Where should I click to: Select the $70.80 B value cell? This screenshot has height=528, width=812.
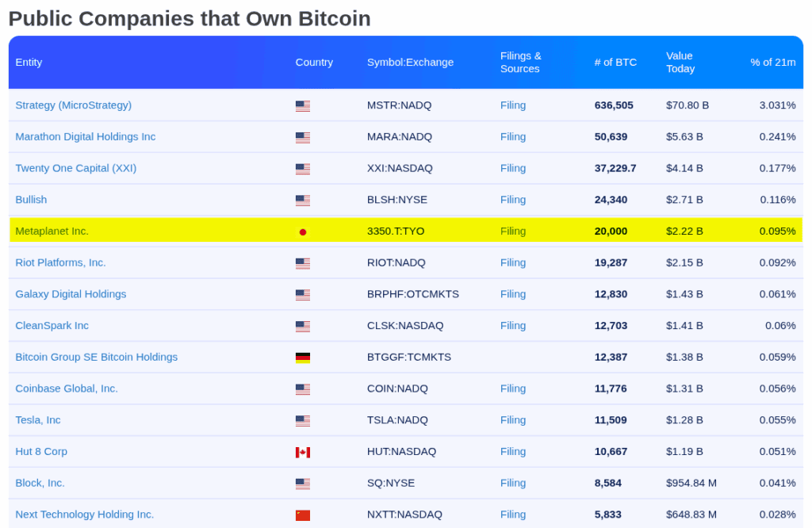(688, 105)
